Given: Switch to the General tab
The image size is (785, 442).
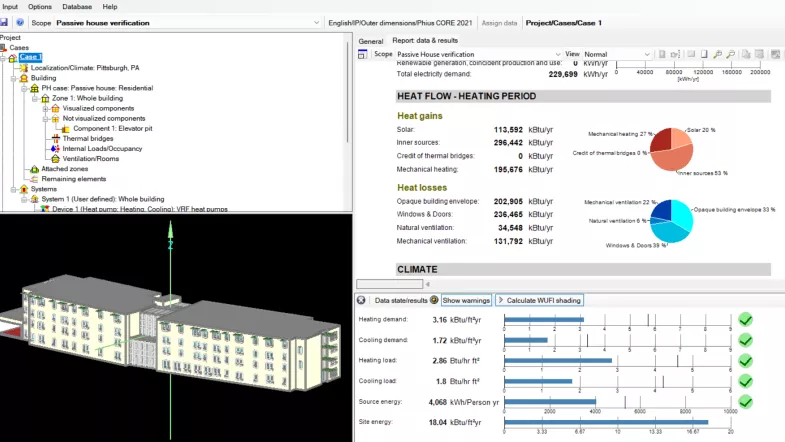Looking at the screenshot, I should (371, 41).
